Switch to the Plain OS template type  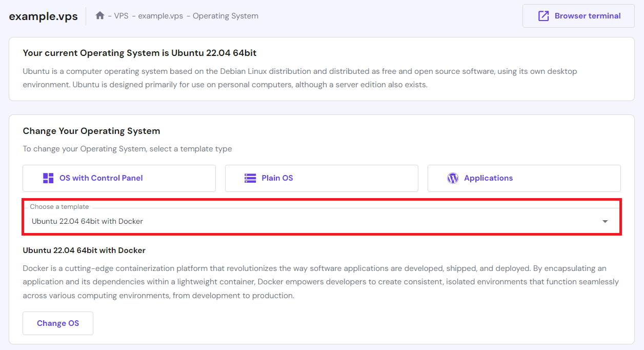(x=321, y=178)
